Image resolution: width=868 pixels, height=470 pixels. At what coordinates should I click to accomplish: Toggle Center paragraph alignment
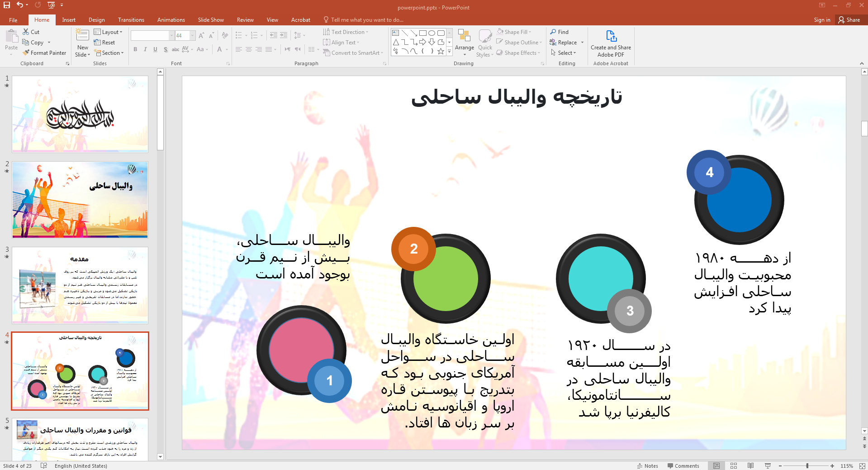coord(248,50)
